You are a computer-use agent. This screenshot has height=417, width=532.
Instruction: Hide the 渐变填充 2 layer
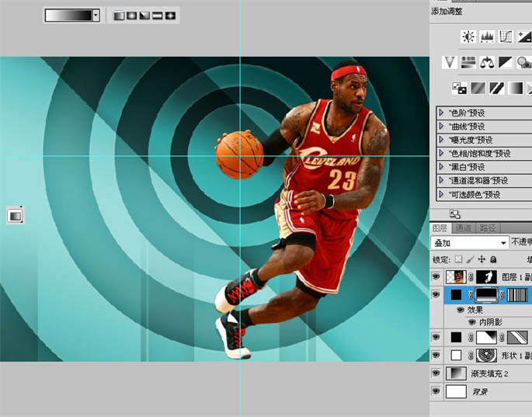tap(436, 374)
